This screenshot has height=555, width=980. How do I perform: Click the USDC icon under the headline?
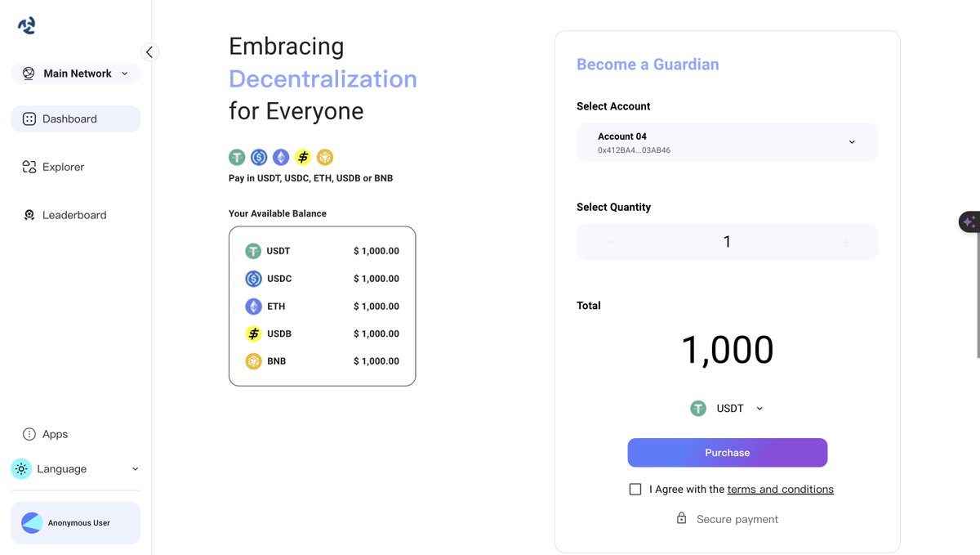(259, 157)
